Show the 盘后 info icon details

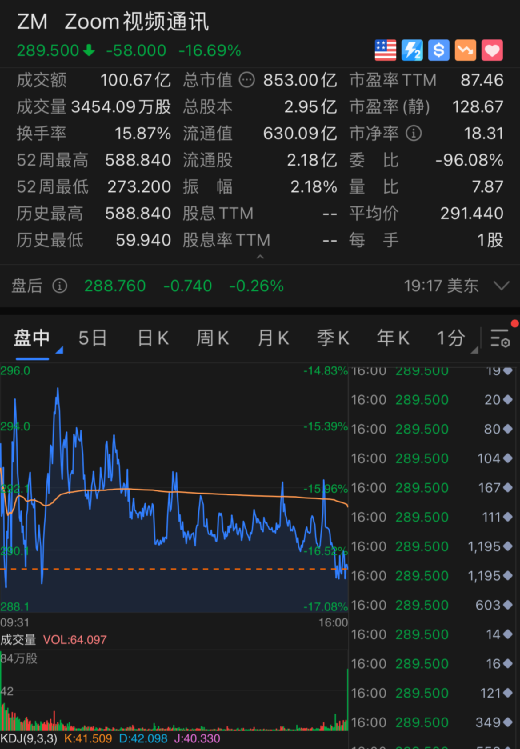(x=60, y=286)
